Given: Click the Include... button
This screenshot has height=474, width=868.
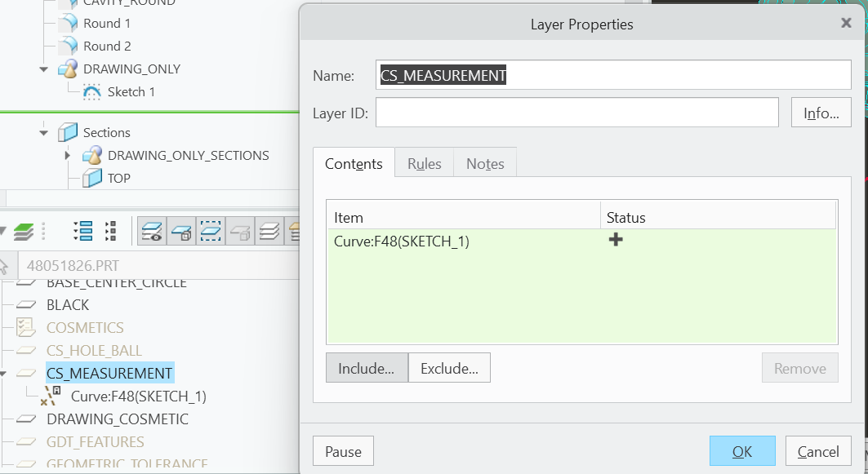Looking at the screenshot, I should (366, 367).
